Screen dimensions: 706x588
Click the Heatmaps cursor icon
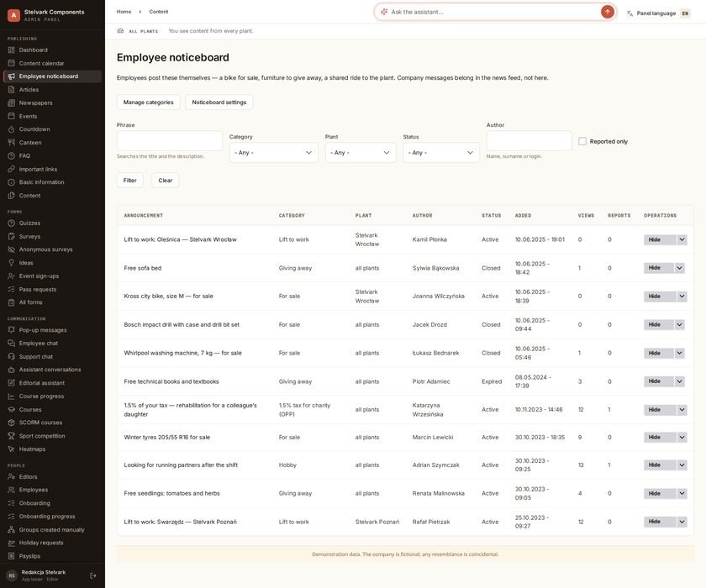click(x=11, y=449)
